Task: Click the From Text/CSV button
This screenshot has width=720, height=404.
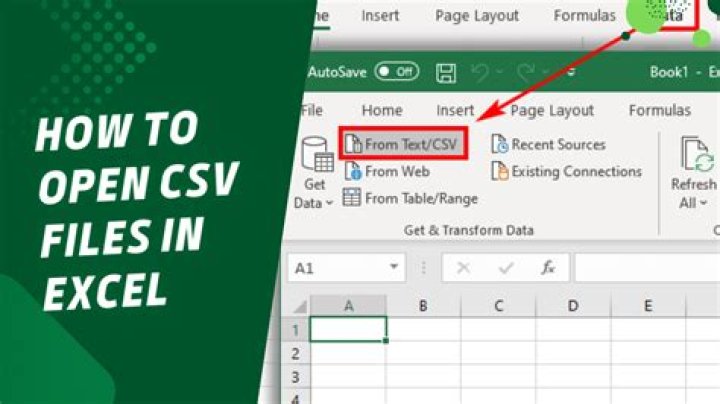Action: [404, 144]
